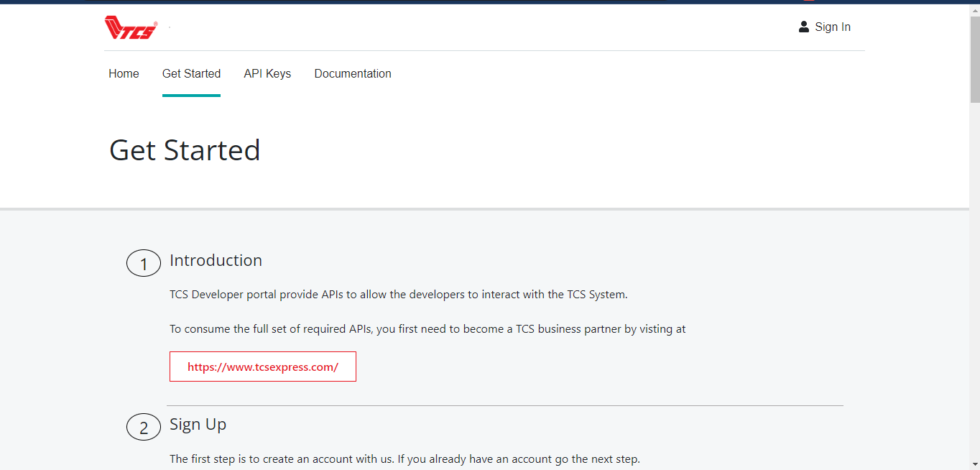Click the Sign Up section heading
980x470 pixels.
[x=198, y=424]
